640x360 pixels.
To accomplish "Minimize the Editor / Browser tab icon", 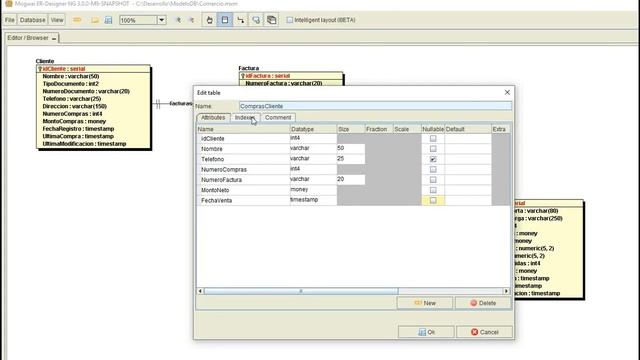I will pyautogui.click(x=54, y=38).
